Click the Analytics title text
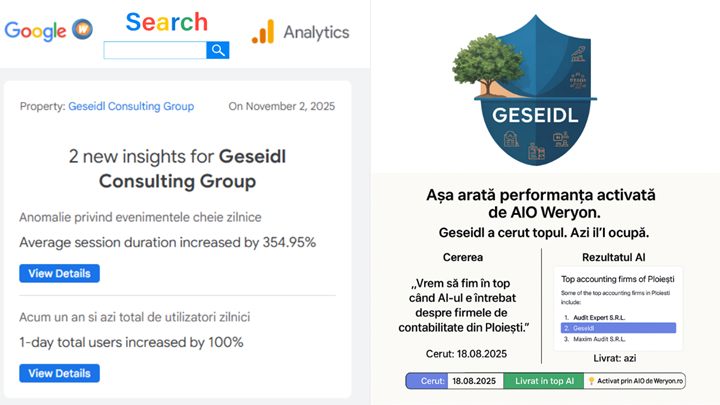The height and width of the screenshot is (405, 720). coord(316,32)
